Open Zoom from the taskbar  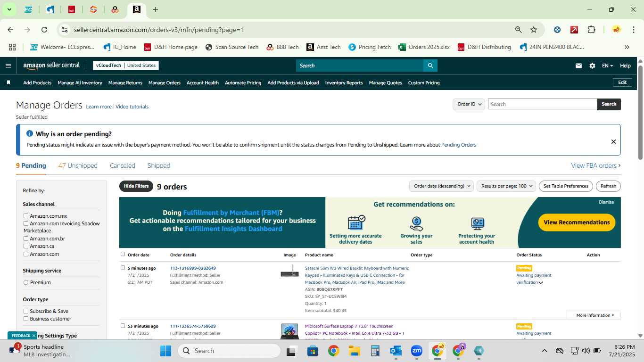tap(416, 351)
